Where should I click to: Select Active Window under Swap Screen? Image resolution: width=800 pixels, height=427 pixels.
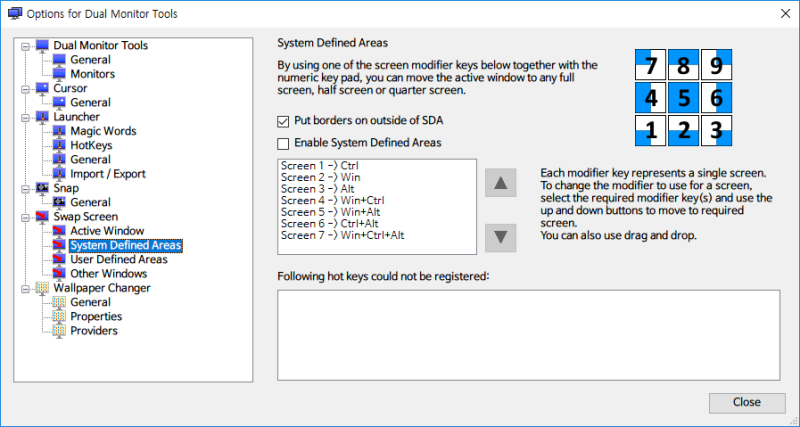(x=107, y=231)
